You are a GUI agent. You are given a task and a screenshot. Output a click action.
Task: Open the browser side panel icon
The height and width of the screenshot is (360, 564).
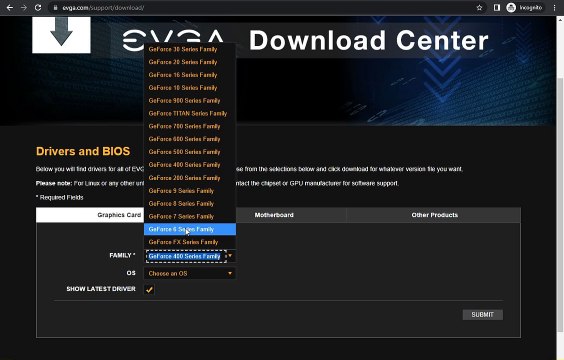click(x=497, y=8)
